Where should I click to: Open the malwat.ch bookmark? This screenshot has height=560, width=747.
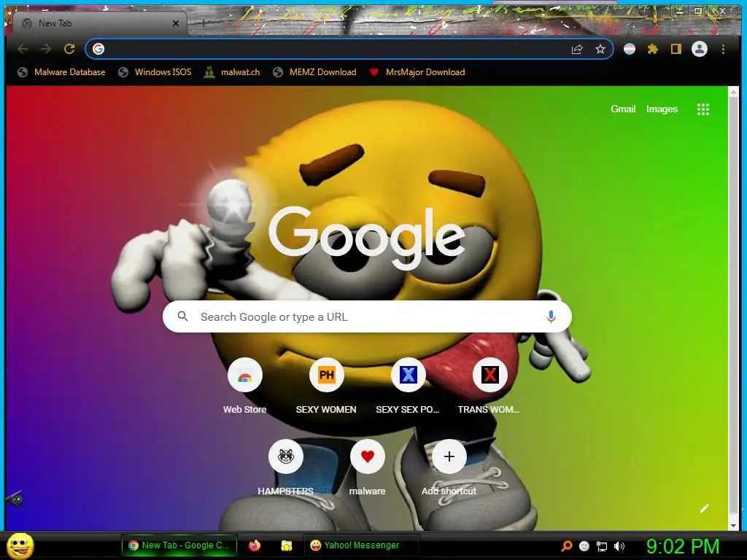(x=232, y=72)
